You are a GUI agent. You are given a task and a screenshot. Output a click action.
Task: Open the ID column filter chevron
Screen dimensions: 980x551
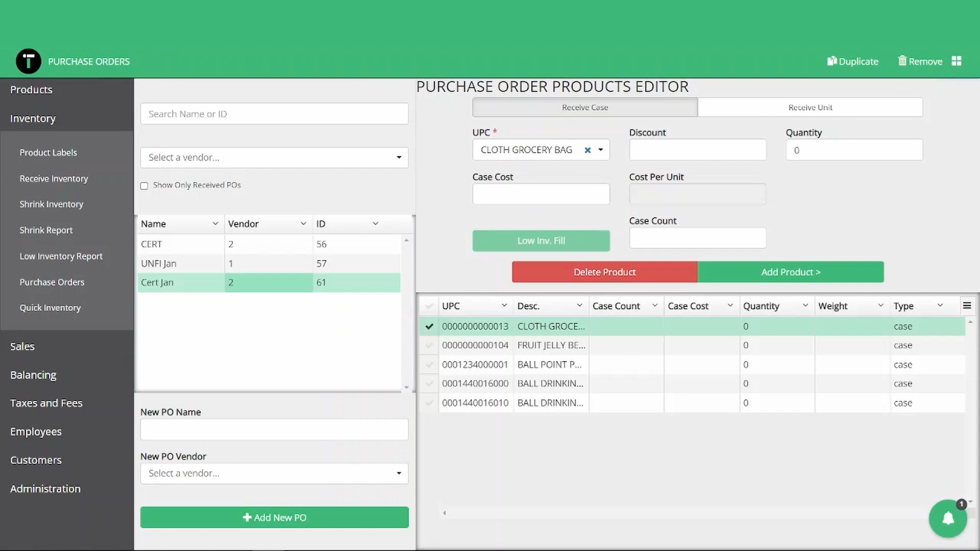coord(376,223)
